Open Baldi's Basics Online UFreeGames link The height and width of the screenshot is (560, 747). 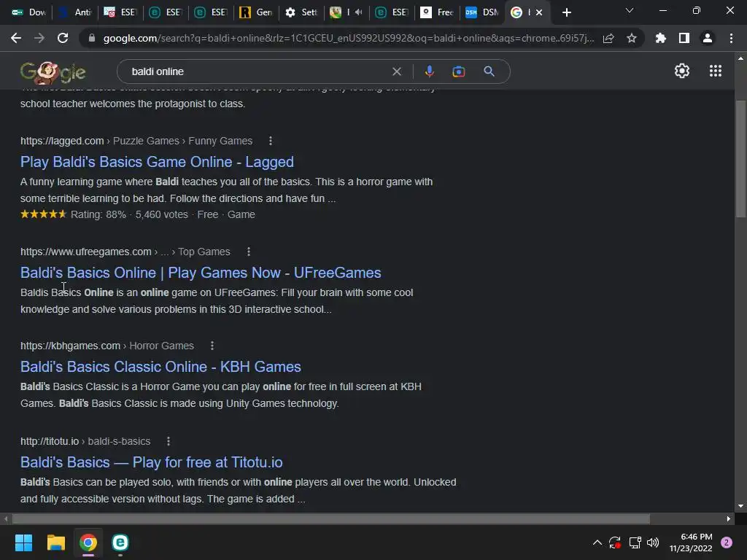point(201,273)
